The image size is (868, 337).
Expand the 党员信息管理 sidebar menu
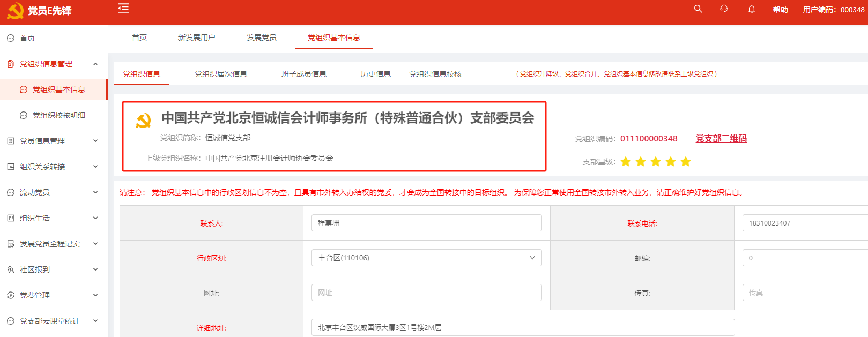(x=95, y=141)
